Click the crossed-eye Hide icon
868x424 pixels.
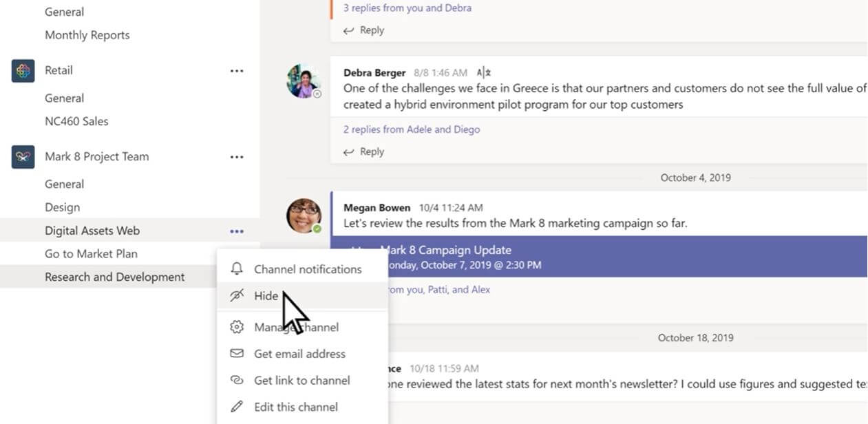point(237,296)
